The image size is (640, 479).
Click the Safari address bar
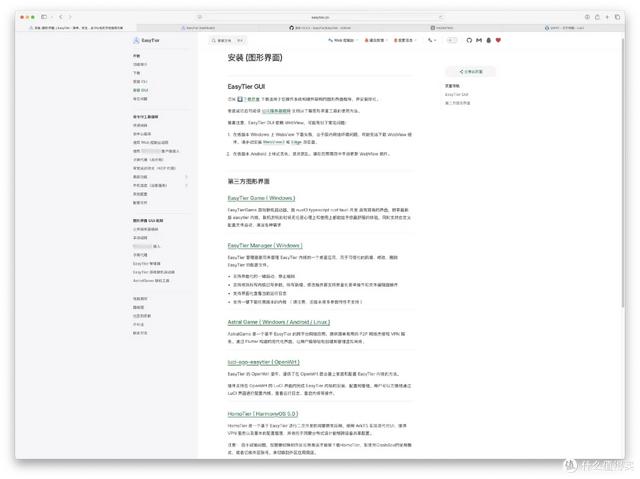coord(320,17)
